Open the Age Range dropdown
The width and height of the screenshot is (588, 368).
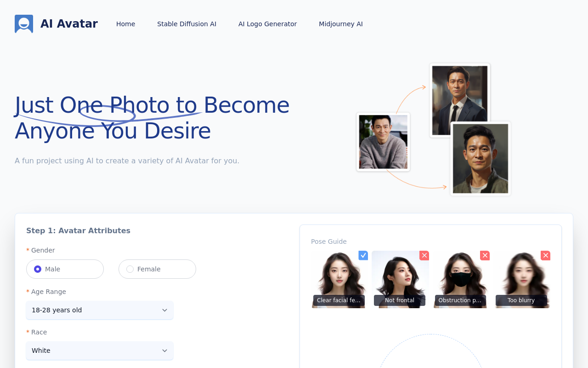100,310
